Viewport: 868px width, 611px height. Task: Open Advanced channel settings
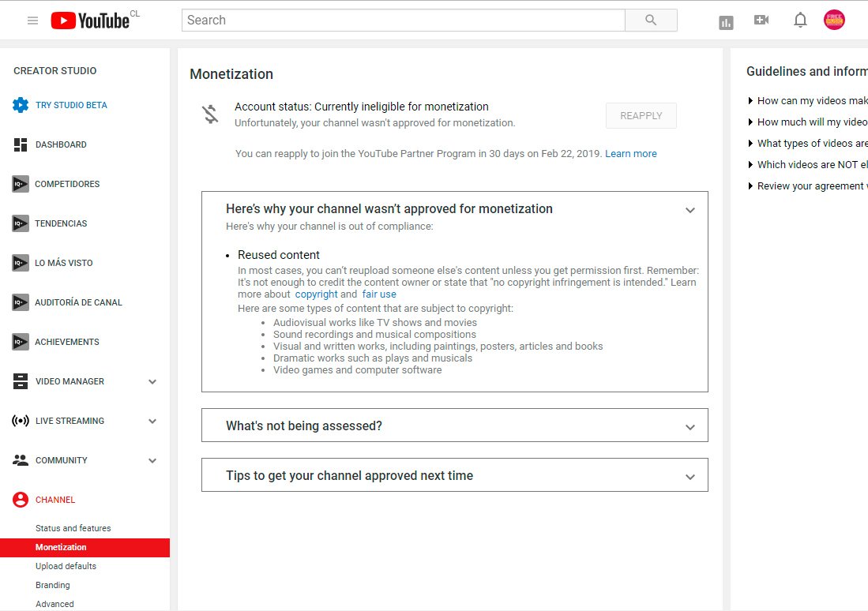(54, 604)
